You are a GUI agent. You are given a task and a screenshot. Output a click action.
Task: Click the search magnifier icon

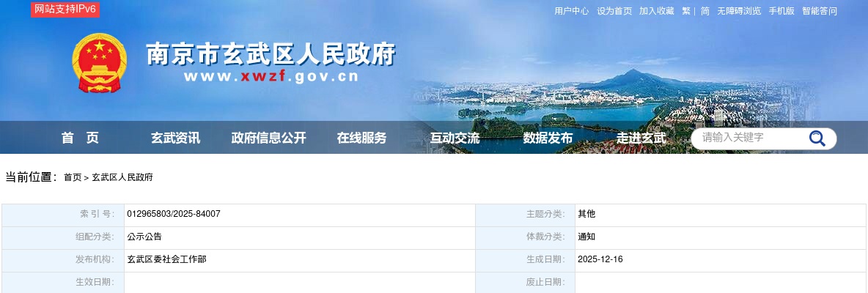817,138
